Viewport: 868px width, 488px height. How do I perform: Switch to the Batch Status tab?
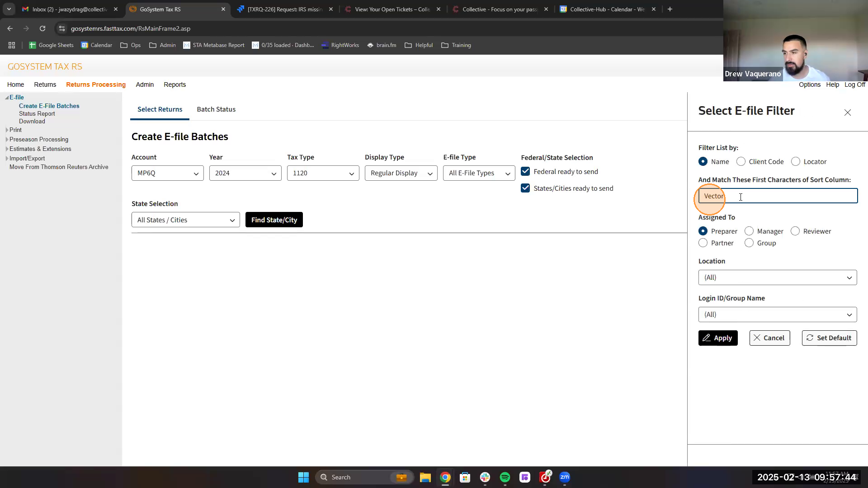(216, 109)
